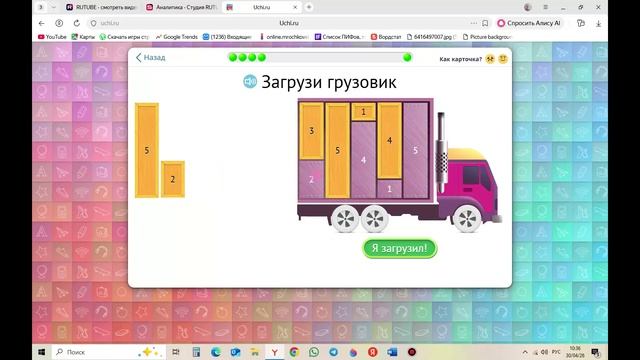Open the browser profile avatar
The height and width of the screenshot is (360, 640).
(x=528, y=7)
